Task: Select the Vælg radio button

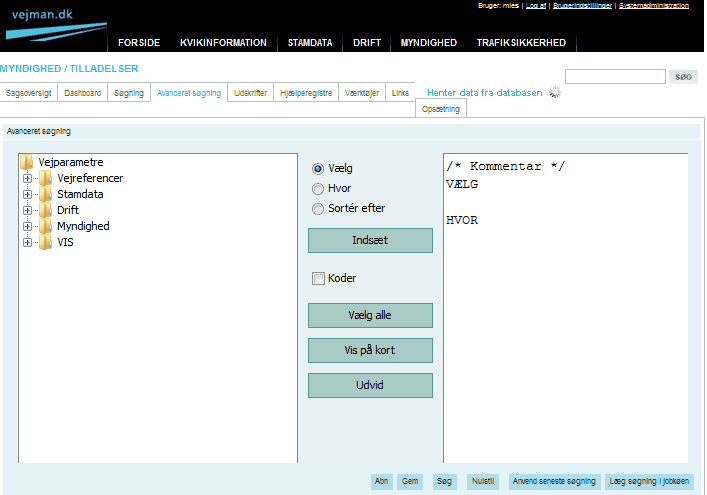Action: coord(318,169)
